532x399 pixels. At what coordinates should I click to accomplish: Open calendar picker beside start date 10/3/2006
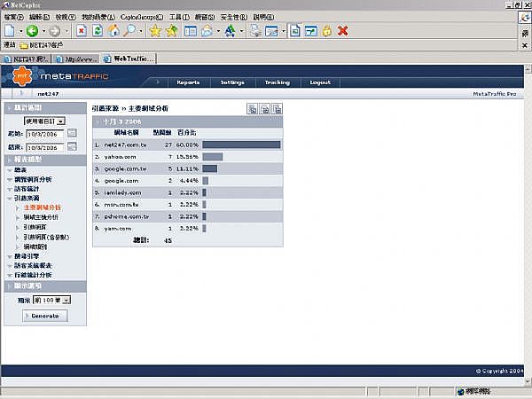coord(72,133)
